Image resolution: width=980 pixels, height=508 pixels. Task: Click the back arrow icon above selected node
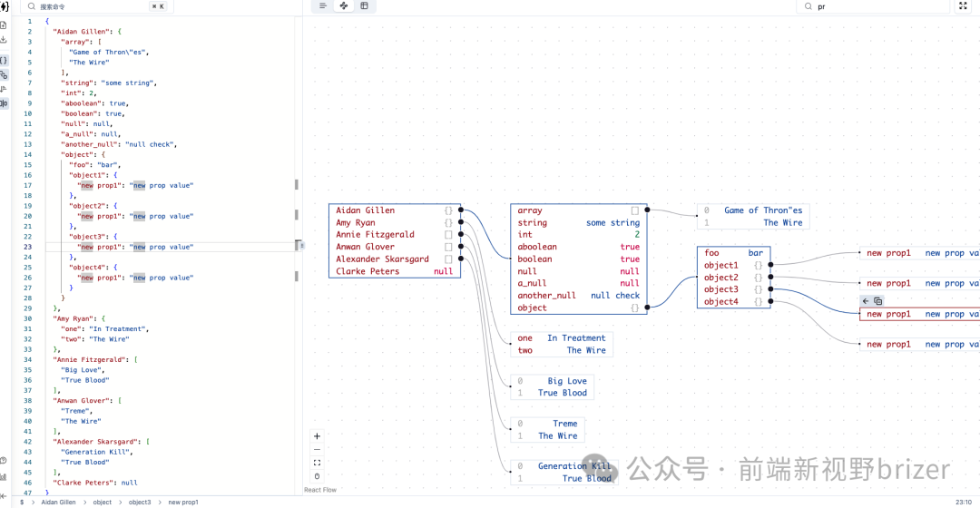[x=866, y=301]
